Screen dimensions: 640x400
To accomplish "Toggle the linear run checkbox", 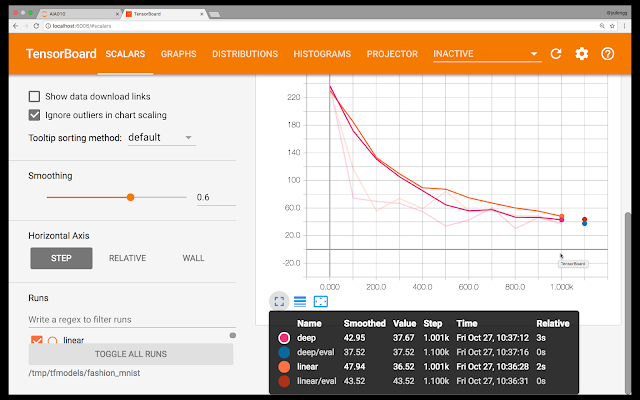I will coord(37,340).
